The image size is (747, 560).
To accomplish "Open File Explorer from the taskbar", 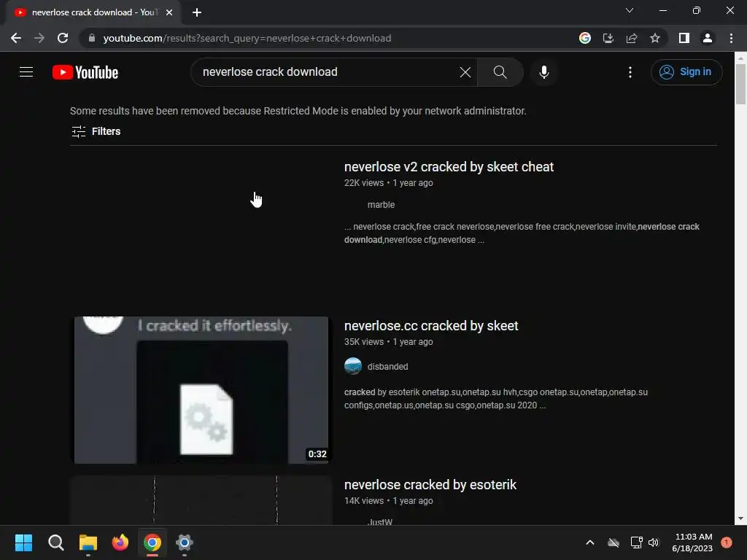I will tap(88, 542).
